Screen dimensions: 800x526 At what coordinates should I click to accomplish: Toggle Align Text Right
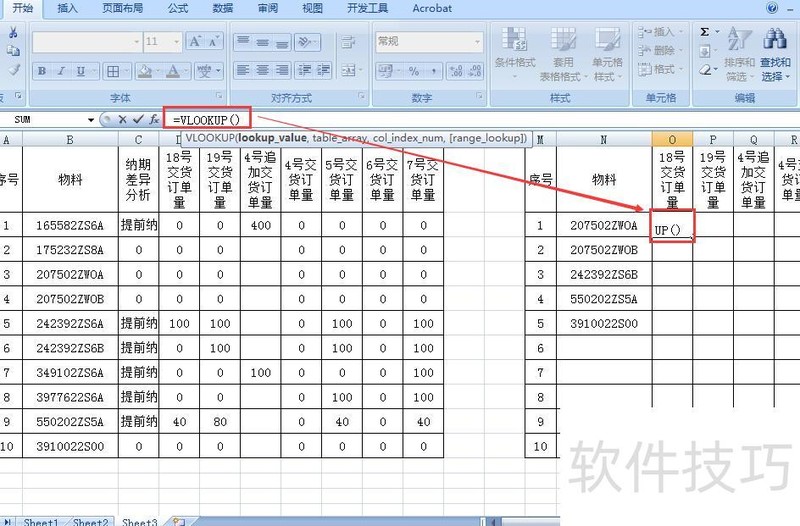pos(282,70)
